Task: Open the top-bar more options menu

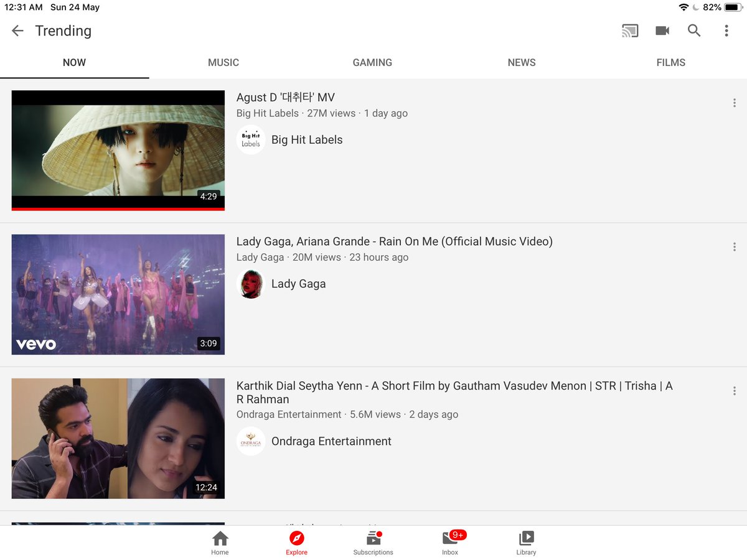Action: 726,30
